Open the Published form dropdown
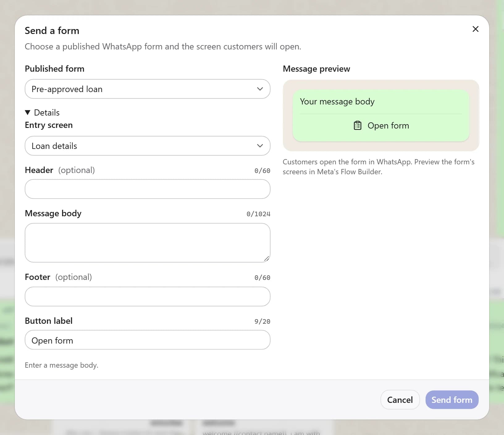This screenshot has width=504, height=435. click(148, 89)
